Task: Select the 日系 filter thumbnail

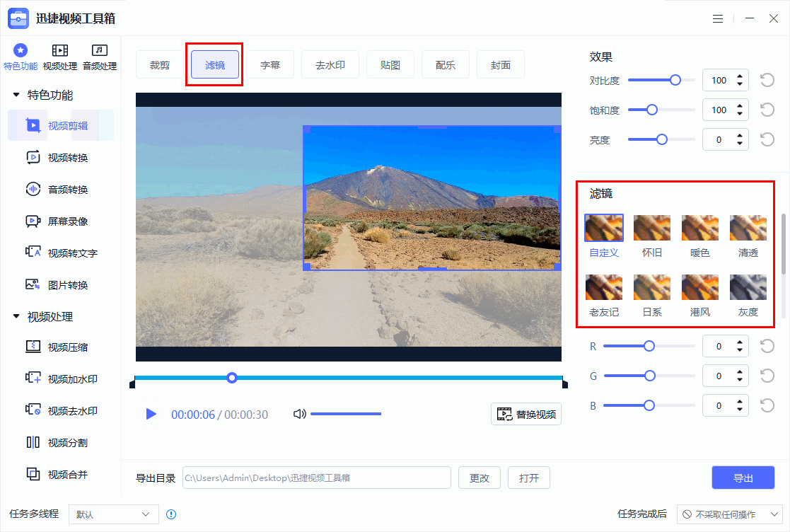Action: point(652,287)
